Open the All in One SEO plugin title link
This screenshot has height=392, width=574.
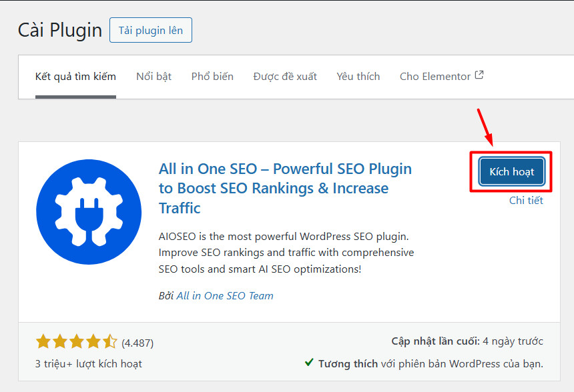[285, 188]
